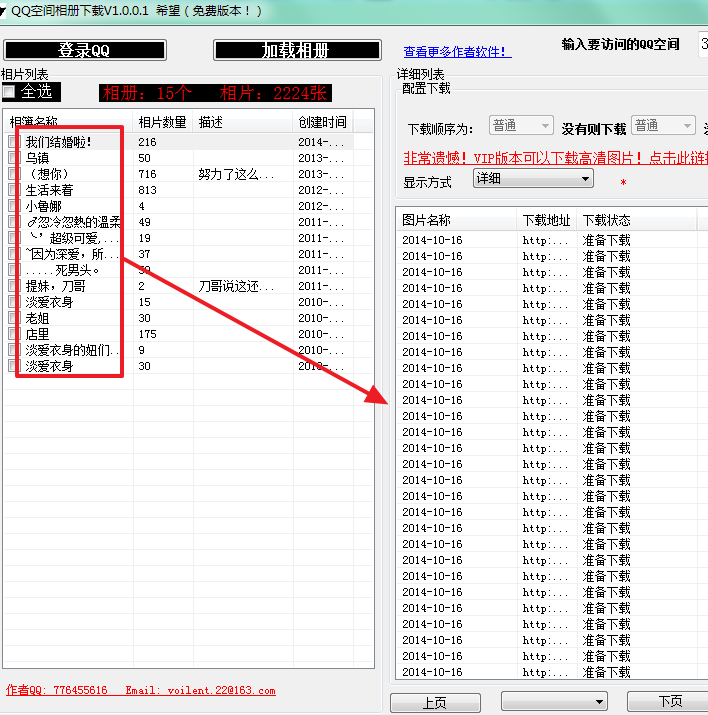The height and width of the screenshot is (715, 708).
Task: Check the 我们结婚啦! album checkbox
Action: (14, 141)
